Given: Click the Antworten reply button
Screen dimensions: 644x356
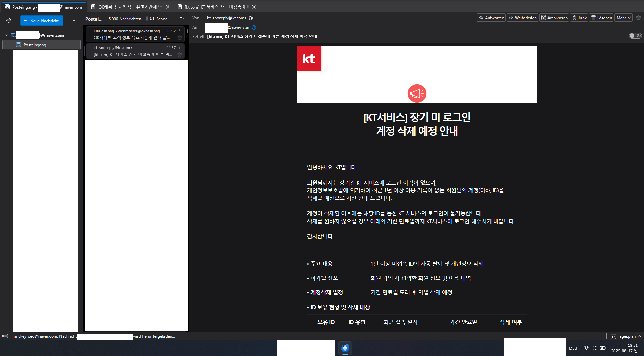Looking at the screenshot, I should coord(491,18).
